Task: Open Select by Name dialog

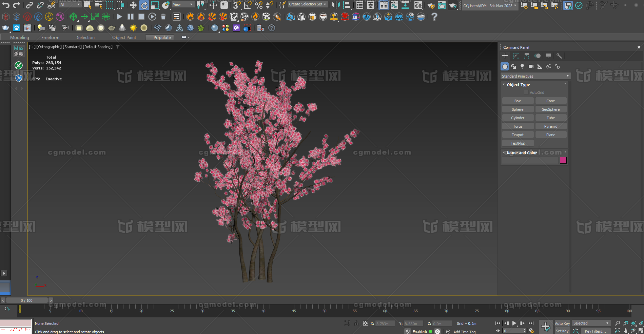Action: (98, 4)
